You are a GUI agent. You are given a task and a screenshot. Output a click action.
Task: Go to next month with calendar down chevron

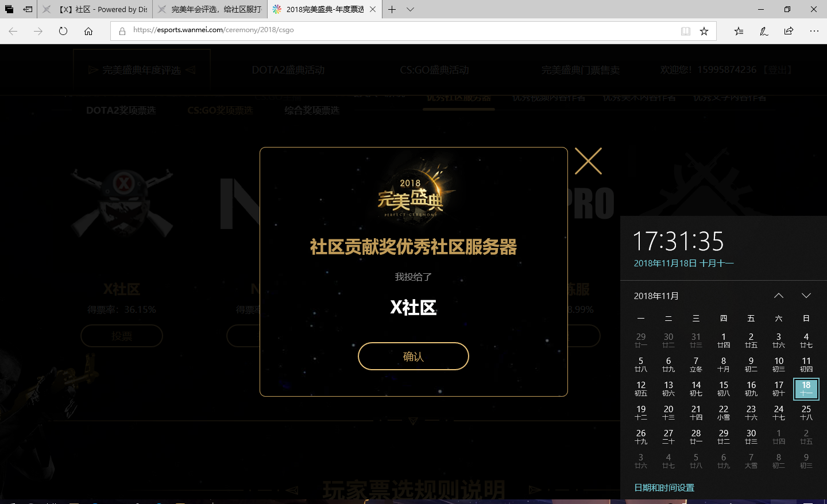(806, 296)
